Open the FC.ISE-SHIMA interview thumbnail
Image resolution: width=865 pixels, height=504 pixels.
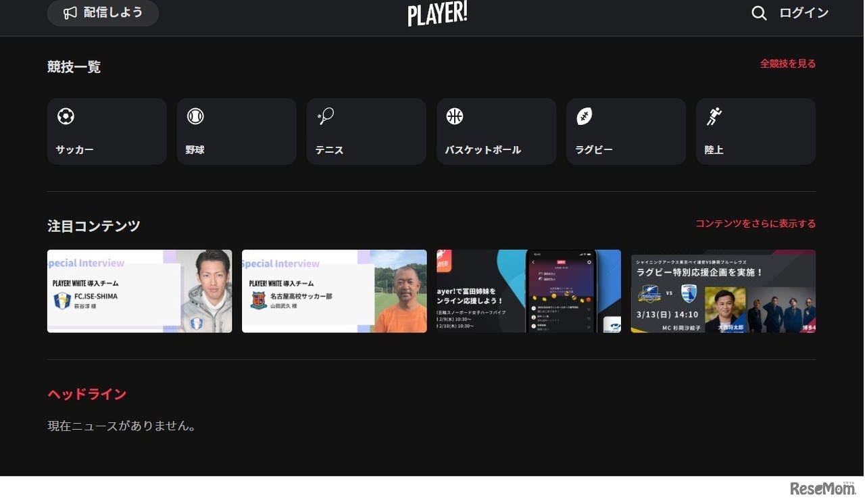[139, 291]
